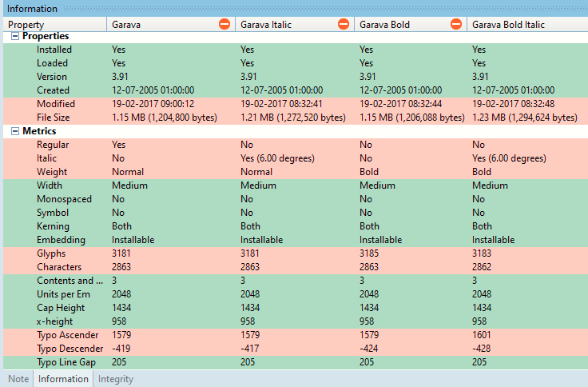The image size is (588, 387).
Task: Click the Garava Bold Italic column header
Action: pos(527,25)
